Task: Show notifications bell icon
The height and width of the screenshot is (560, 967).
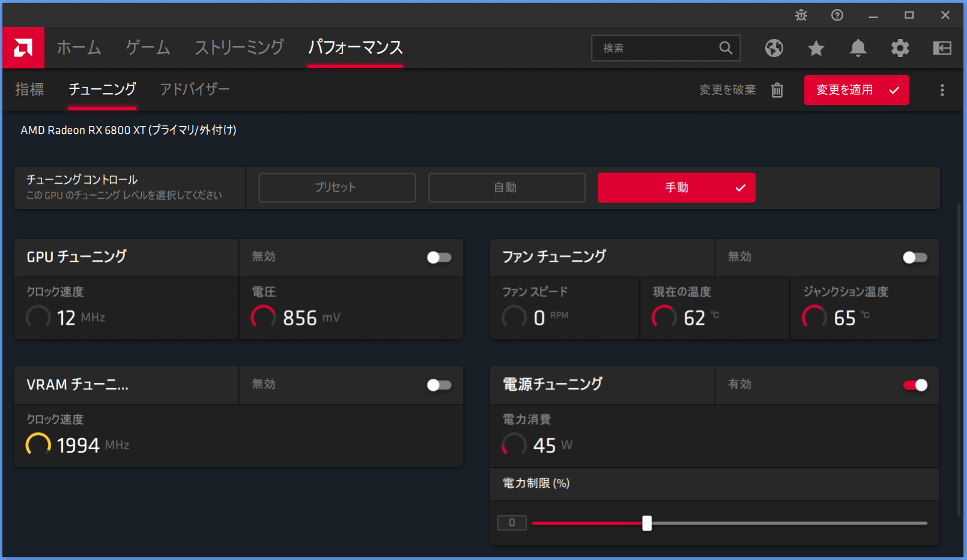Action: 858,48
